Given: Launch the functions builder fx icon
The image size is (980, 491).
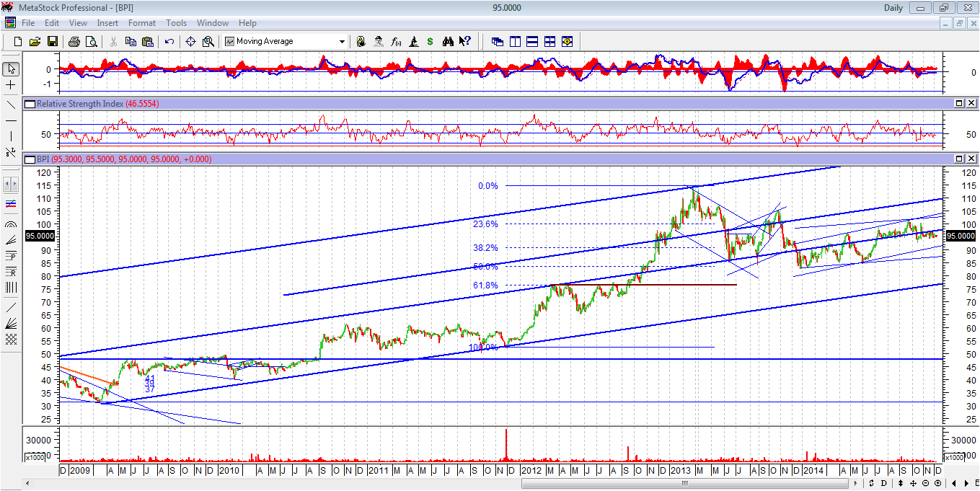Looking at the screenshot, I should [396, 41].
